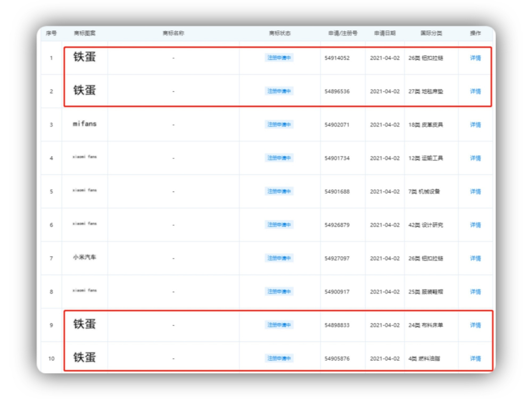Click the 铁蛋 trademark image in row 1
Viewport: 532px width, 399px height.
tap(84, 57)
